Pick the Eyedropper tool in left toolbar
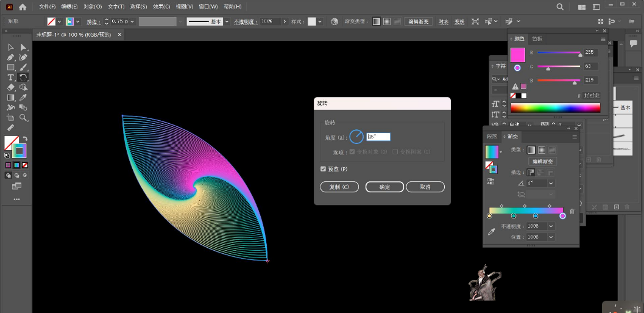 [x=23, y=98]
